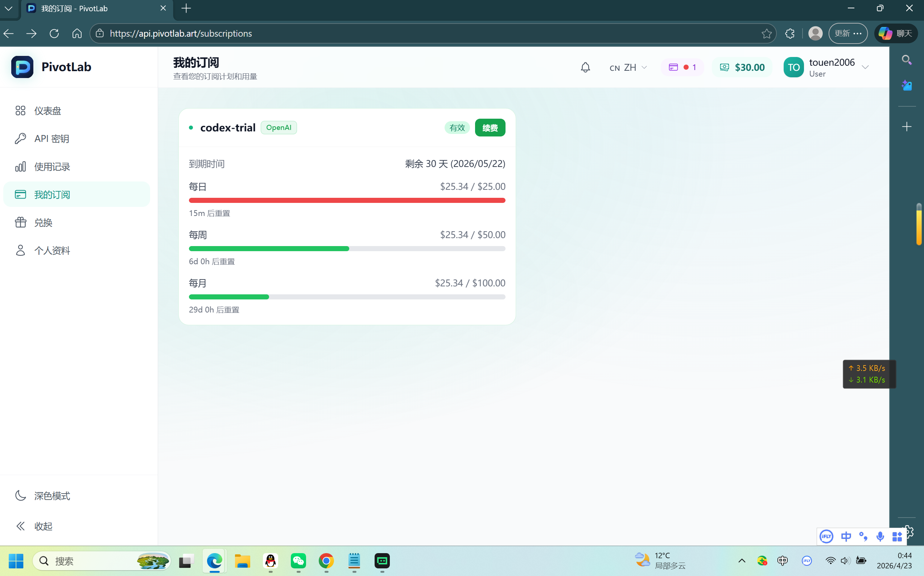This screenshot has width=924, height=576.
Task: Open the clock showing 0:44
Action: click(x=895, y=561)
